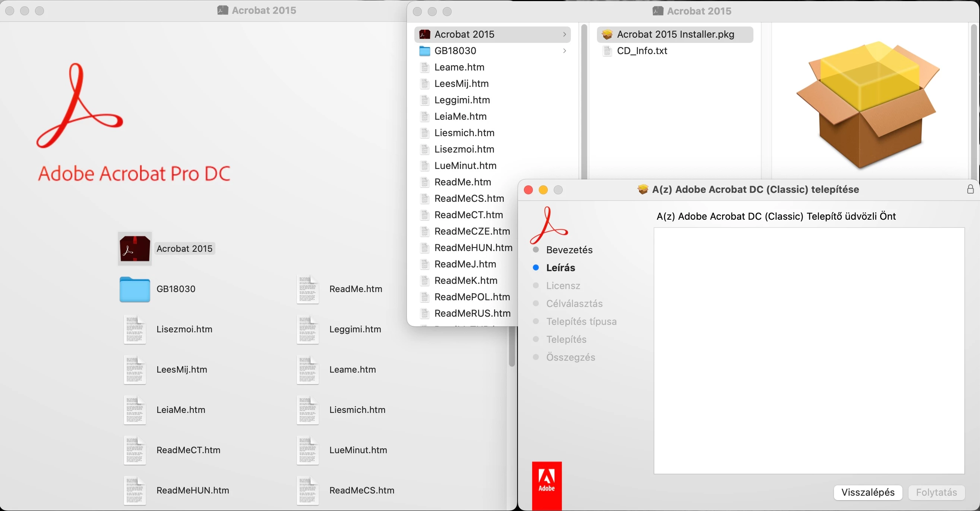The image size is (980, 511).
Task: Go to the Bevezetés installer step
Action: pyautogui.click(x=569, y=250)
